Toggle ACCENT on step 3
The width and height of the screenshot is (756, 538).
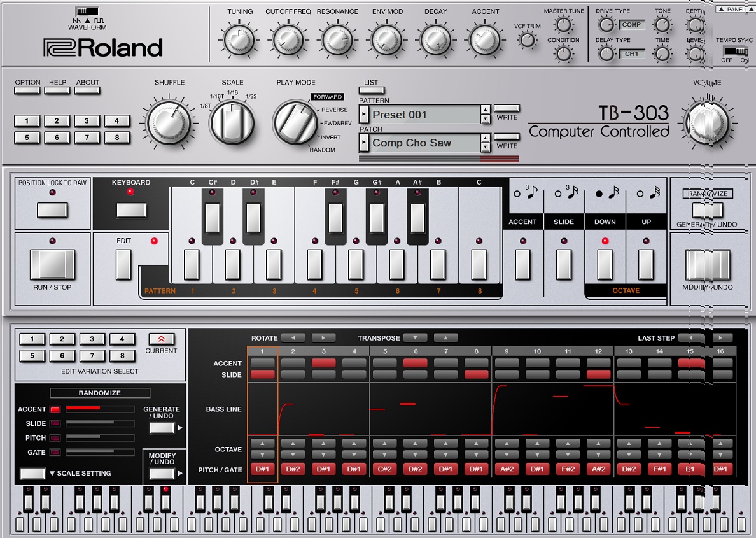(x=323, y=363)
